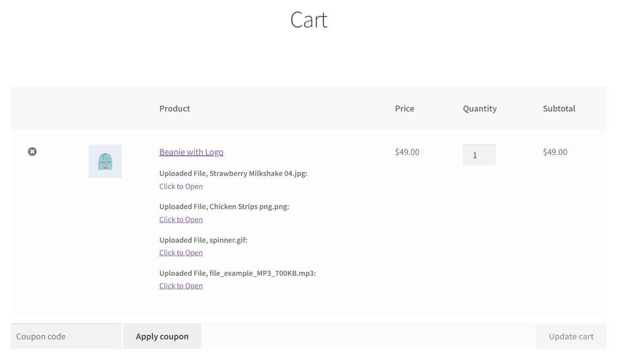Screen dimensions: 618x364
Task: Open the spinner.gif uploaded file
Action: click(x=181, y=252)
